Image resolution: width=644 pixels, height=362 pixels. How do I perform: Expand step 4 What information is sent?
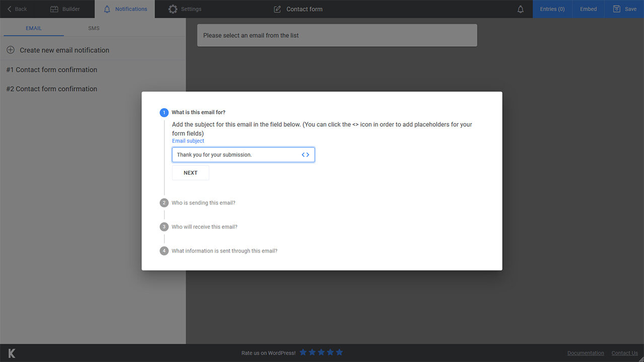(x=224, y=251)
